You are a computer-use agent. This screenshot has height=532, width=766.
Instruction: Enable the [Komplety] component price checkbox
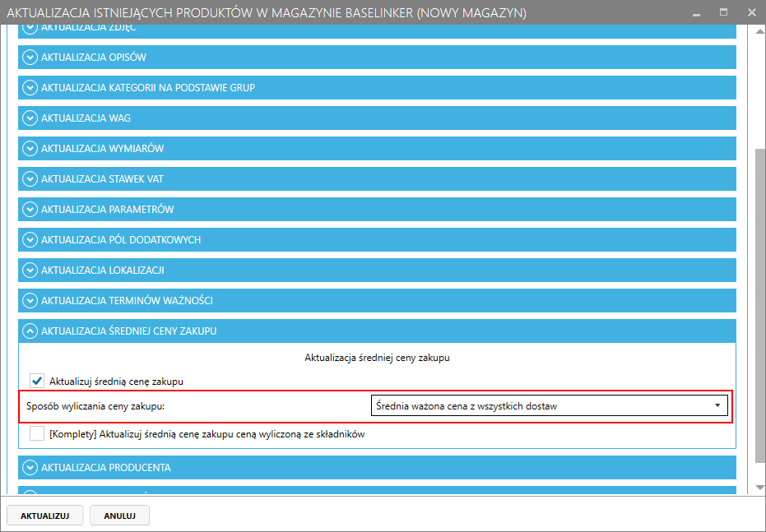37,434
